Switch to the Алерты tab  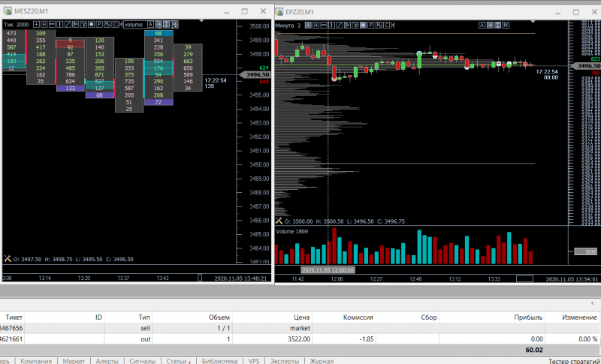point(107,361)
